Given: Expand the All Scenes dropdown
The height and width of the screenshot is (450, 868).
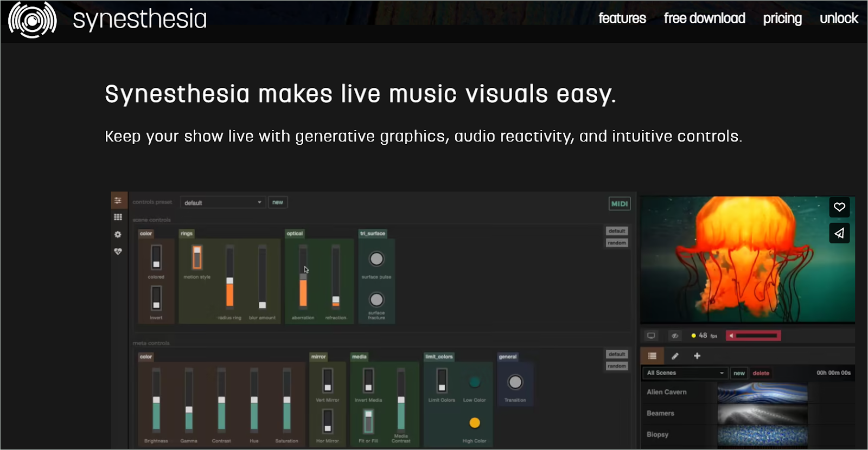Looking at the screenshot, I should click(x=685, y=372).
